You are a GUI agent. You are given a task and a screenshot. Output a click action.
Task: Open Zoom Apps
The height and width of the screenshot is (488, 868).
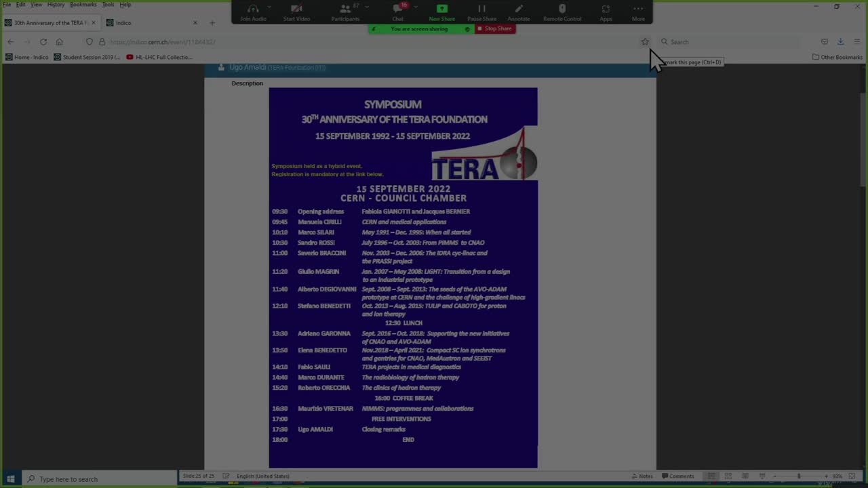click(606, 12)
